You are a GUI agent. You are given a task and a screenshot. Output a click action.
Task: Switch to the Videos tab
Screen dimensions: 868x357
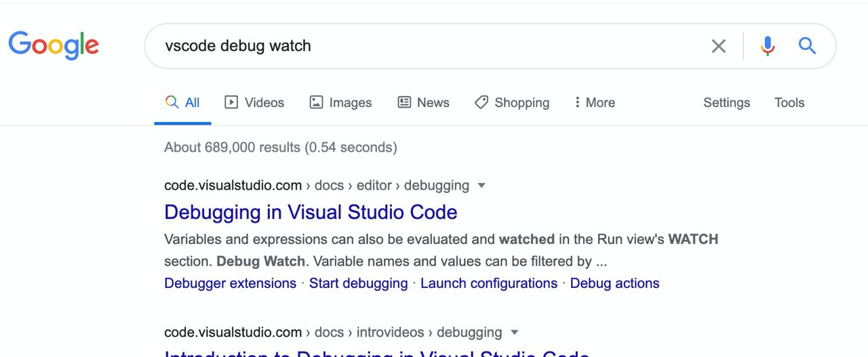(254, 103)
